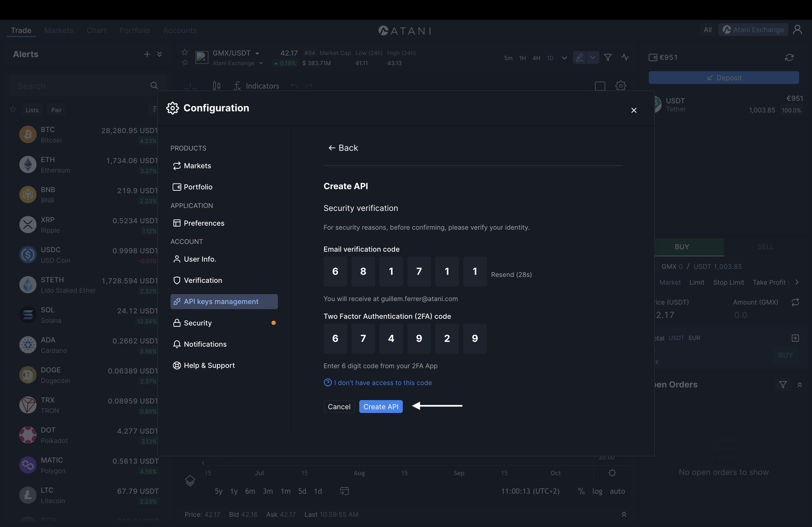
Task: Open the user profile icon
Action: [797, 30]
